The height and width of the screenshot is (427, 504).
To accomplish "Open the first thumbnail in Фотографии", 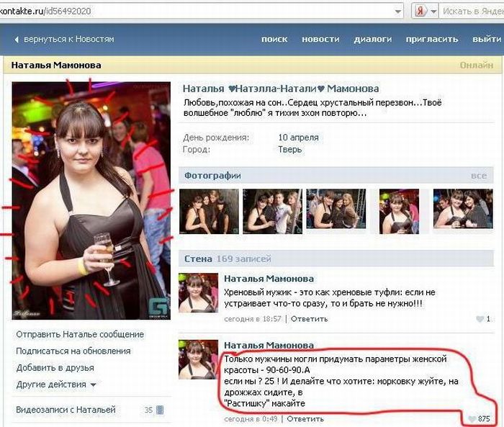I will [204, 211].
